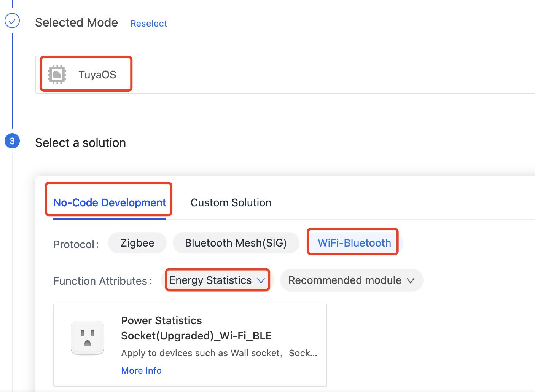Expand the Energy Statistics dropdown
The height and width of the screenshot is (392, 535).
217,280
